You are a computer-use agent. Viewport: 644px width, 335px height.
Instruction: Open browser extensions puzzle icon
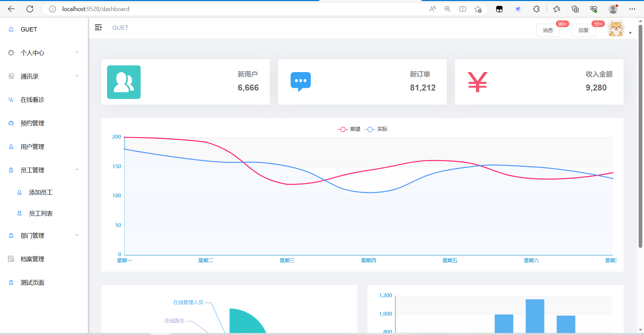point(536,9)
